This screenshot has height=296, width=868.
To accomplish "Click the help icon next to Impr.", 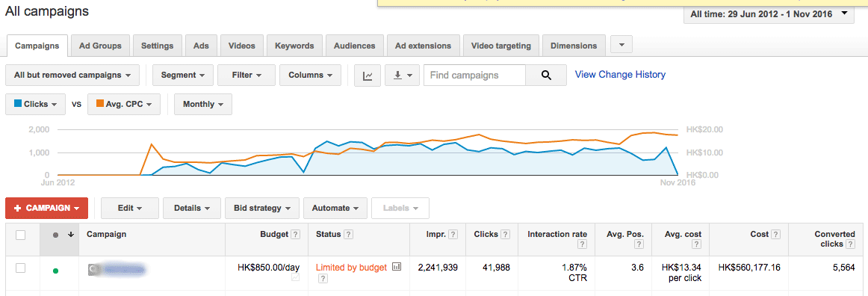I will click(x=453, y=235).
